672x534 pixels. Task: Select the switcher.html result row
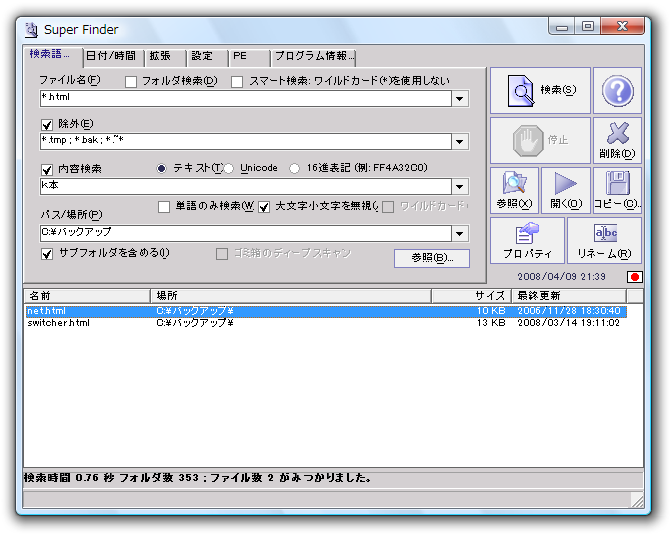(x=326, y=323)
